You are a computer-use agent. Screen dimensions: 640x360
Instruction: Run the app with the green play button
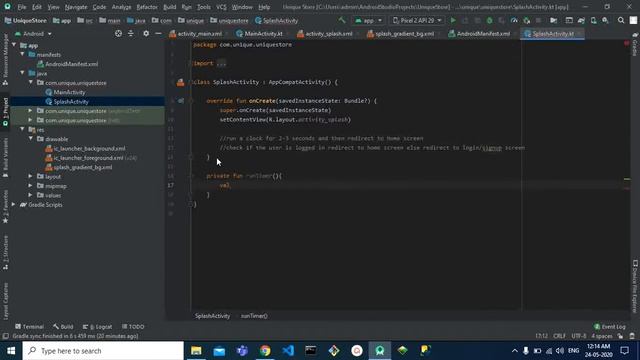[453, 20]
